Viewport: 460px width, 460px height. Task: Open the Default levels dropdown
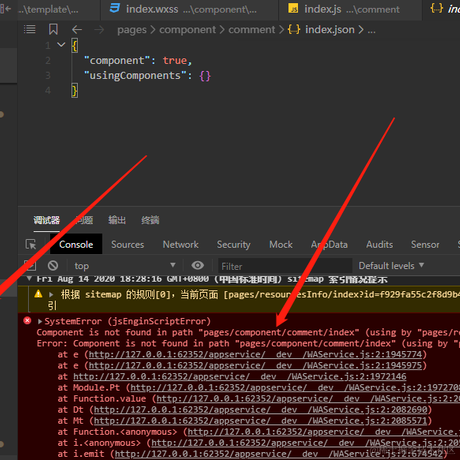click(x=391, y=266)
